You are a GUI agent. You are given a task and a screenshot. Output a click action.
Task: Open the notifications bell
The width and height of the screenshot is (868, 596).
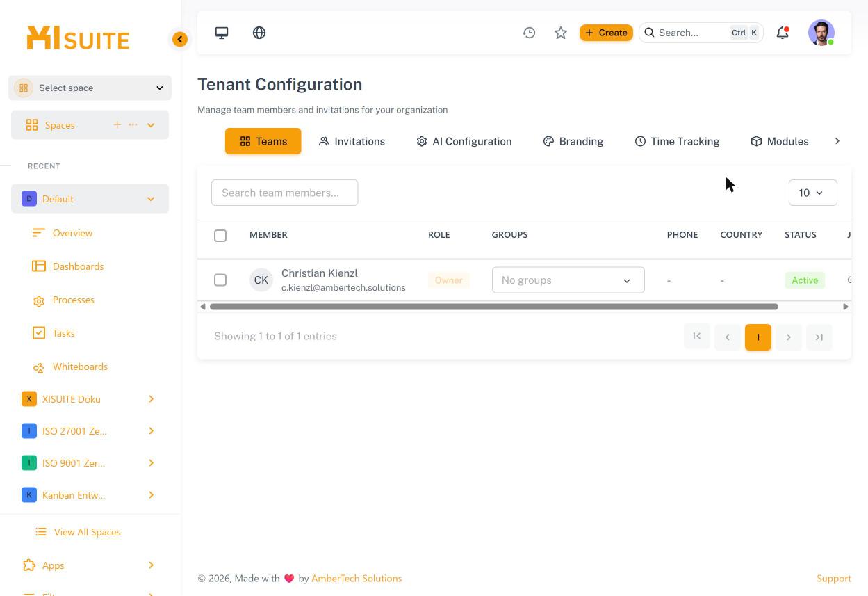coord(783,33)
